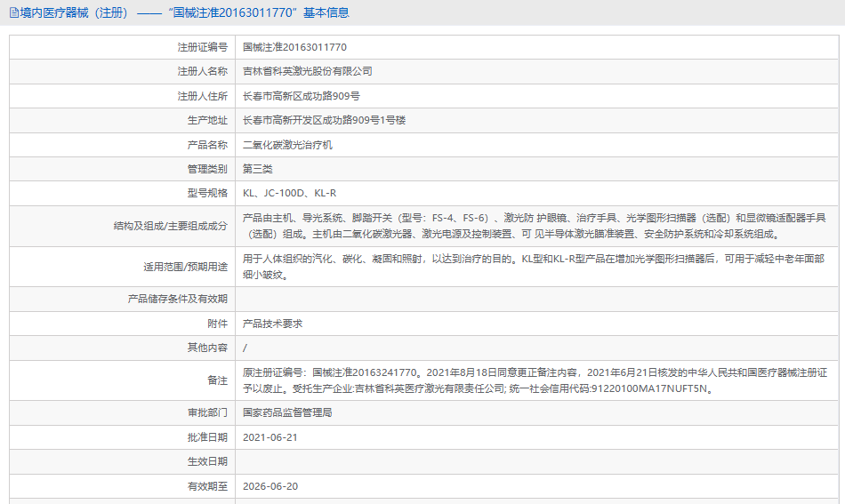
Task: Click the 产品名称 label
Action: (207, 145)
